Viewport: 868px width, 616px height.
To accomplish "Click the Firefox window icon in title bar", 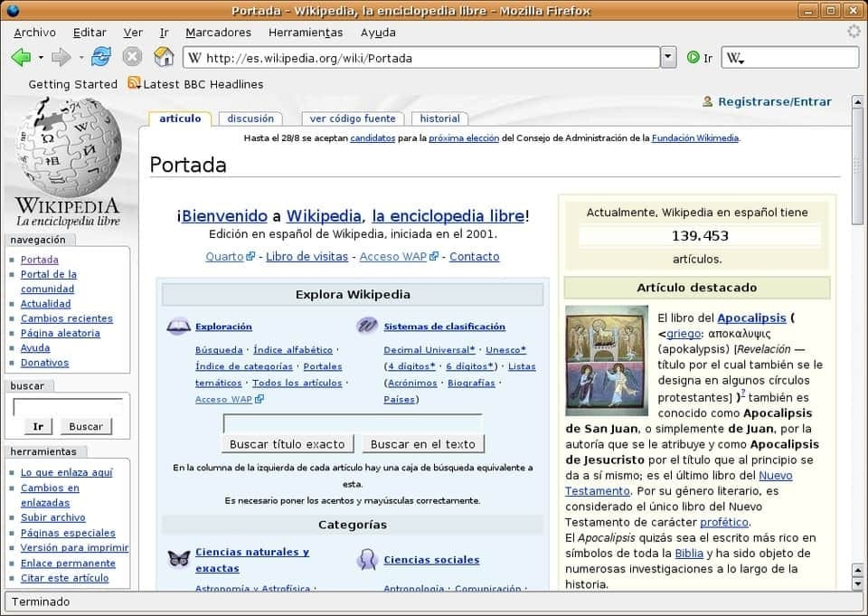I will (x=12, y=10).
